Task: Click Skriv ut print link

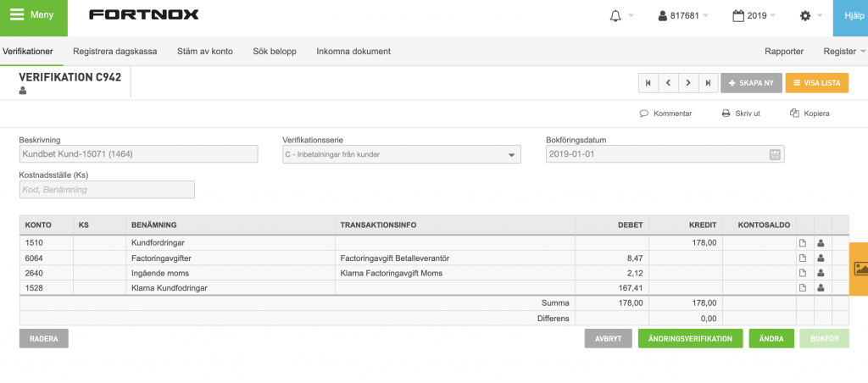Action: coord(741,114)
